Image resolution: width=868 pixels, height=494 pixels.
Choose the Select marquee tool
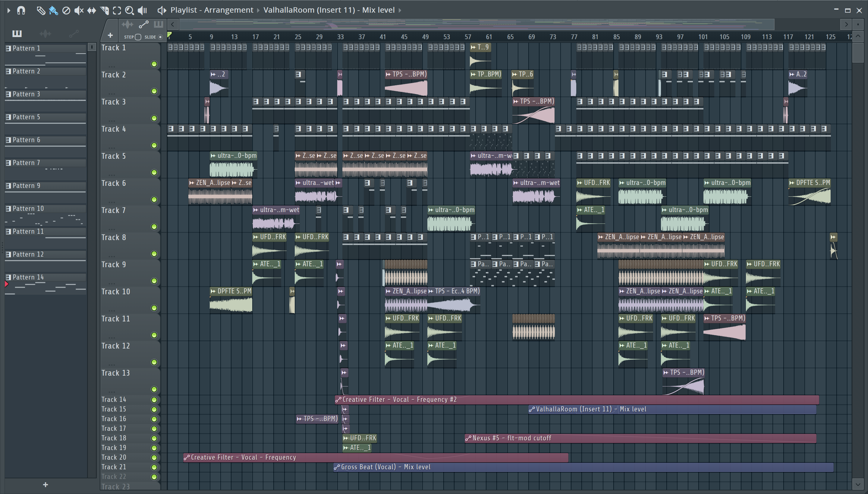tap(117, 11)
